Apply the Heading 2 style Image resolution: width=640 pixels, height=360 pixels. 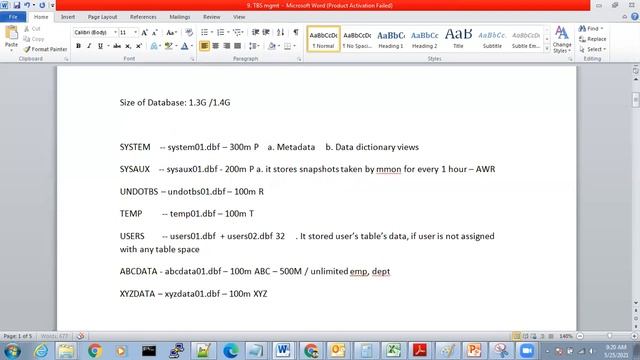click(424, 39)
